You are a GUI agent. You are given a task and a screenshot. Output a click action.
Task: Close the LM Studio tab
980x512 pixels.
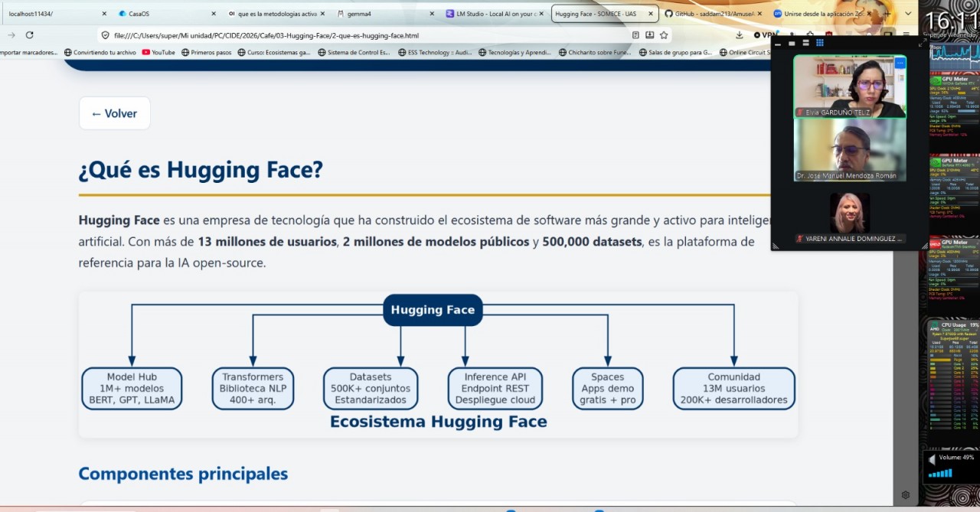tap(541, 14)
